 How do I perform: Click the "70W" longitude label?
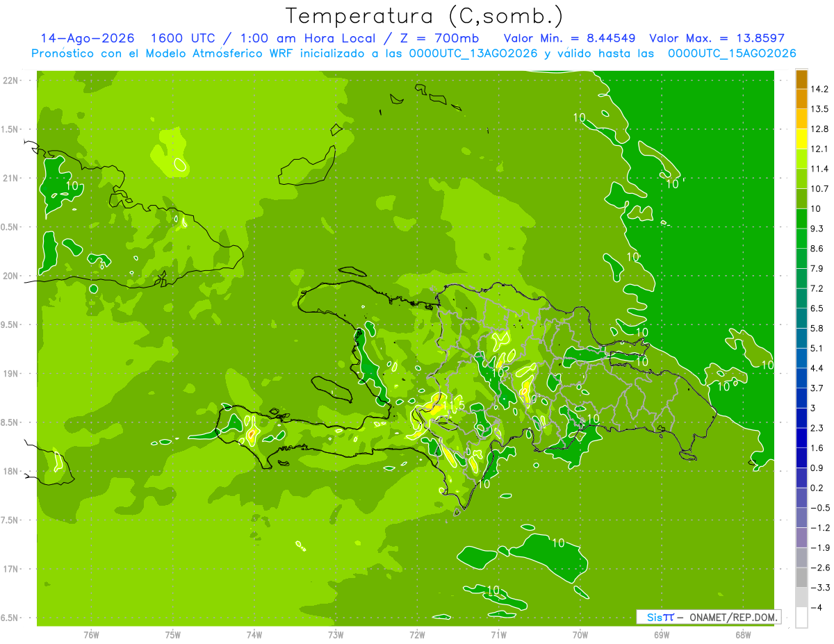pos(580,634)
